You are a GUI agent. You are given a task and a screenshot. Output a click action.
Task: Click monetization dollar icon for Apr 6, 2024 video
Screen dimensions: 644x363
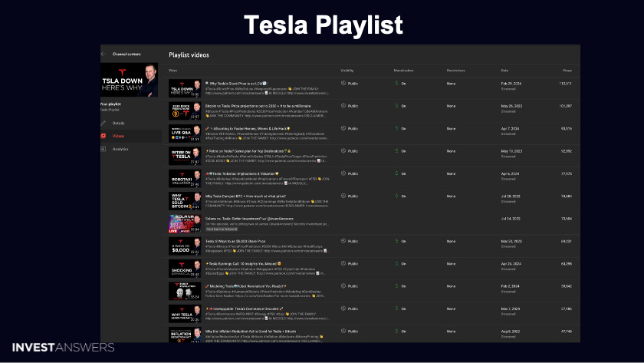[397, 173]
